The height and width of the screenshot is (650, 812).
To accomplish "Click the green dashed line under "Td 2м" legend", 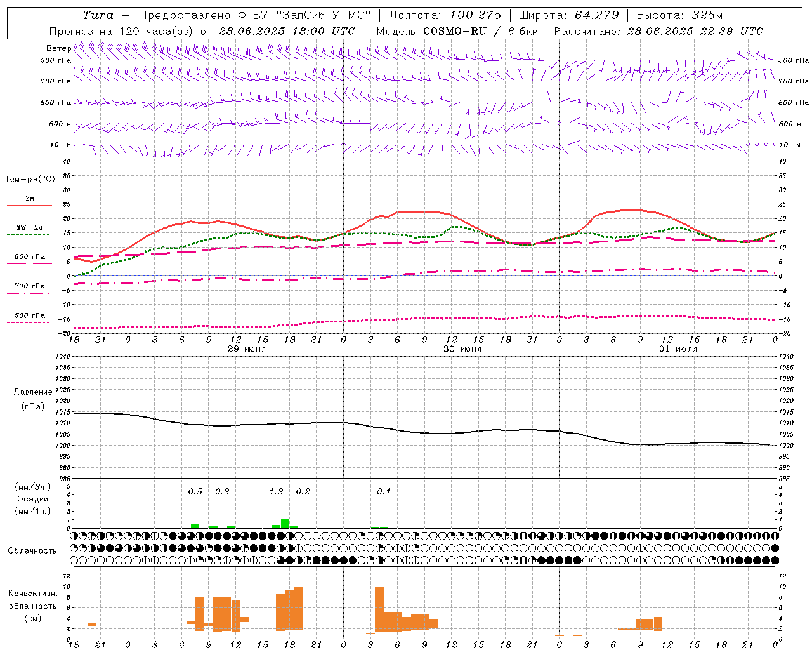I will click(x=28, y=234).
